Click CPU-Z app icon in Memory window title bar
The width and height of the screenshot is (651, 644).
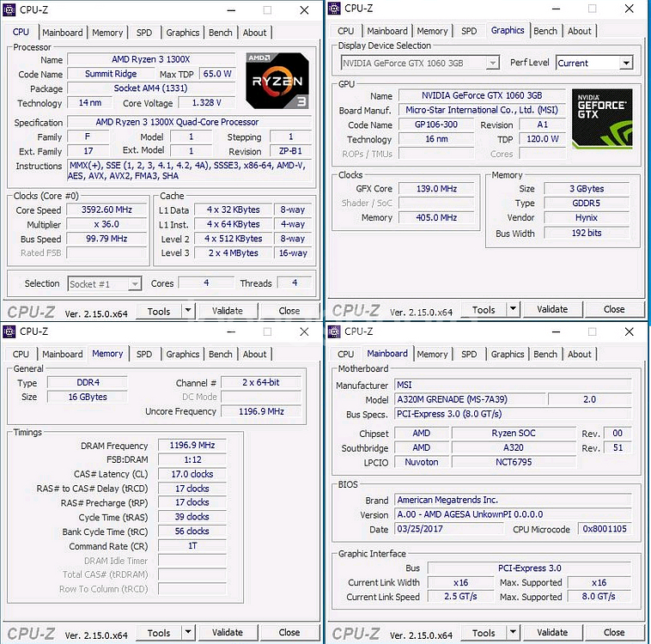pyautogui.click(x=9, y=331)
